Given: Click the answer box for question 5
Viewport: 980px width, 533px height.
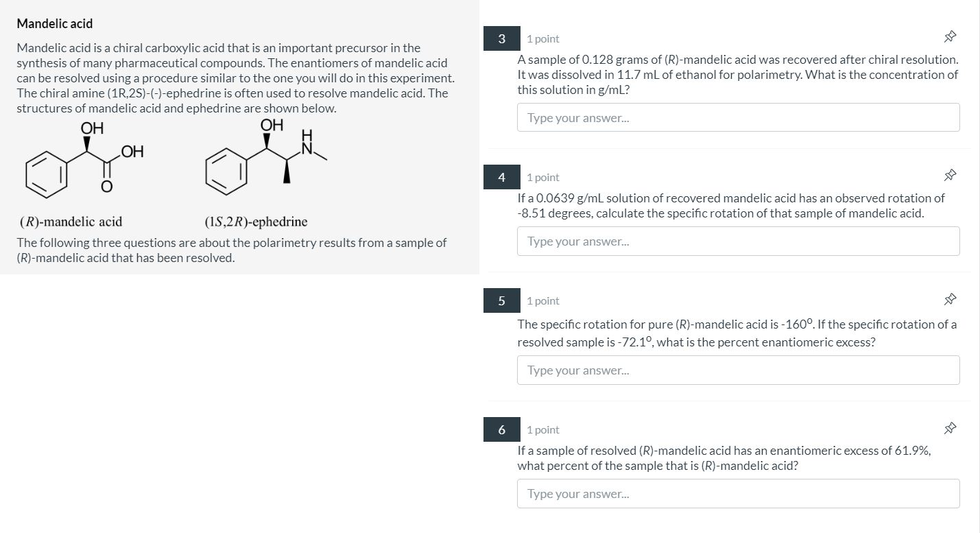Looking at the screenshot, I should tap(738, 370).
